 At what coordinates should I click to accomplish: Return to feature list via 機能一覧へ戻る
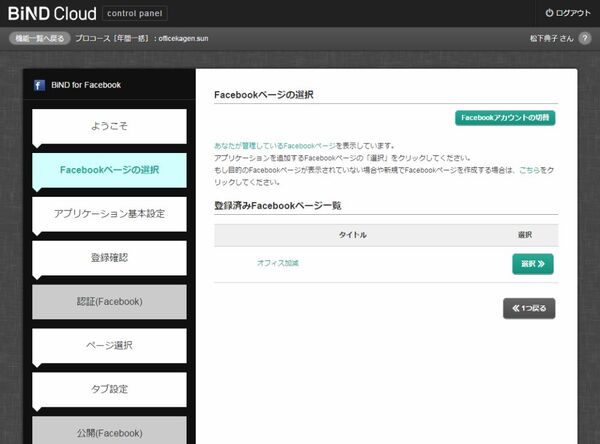pyautogui.click(x=39, y=38)
